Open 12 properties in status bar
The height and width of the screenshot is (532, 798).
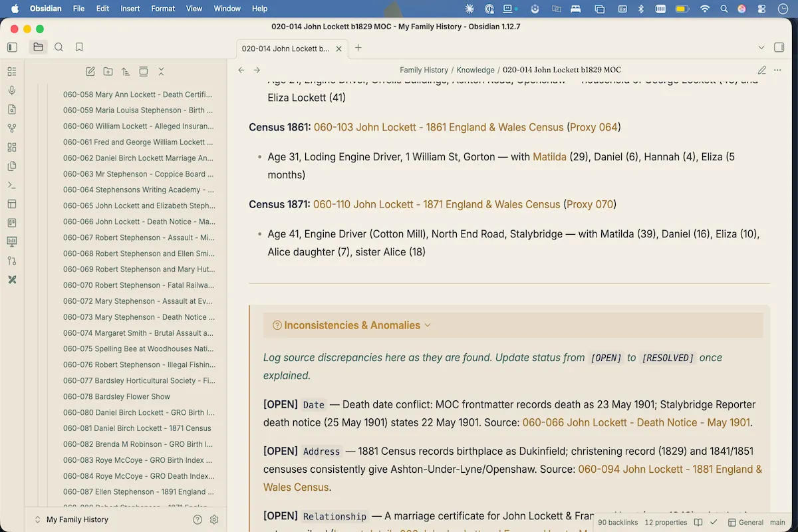pyautogui.click(x=666, y=523)
